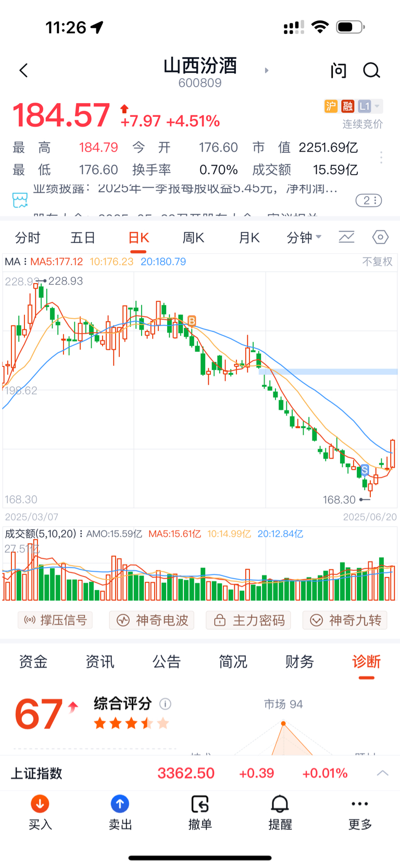Tap the 连续竞价 status label

(362, 124)
